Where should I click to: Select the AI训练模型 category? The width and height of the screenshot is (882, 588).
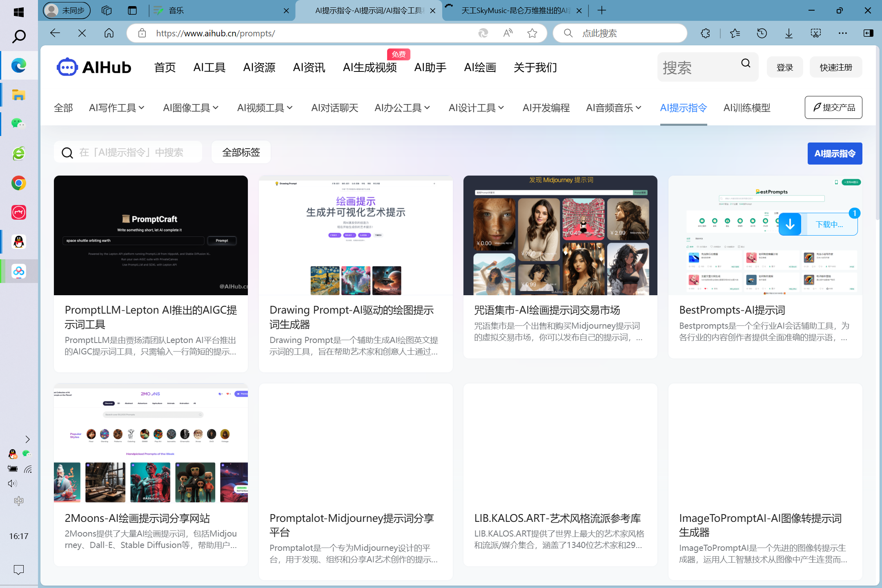[x=747, y=108]
